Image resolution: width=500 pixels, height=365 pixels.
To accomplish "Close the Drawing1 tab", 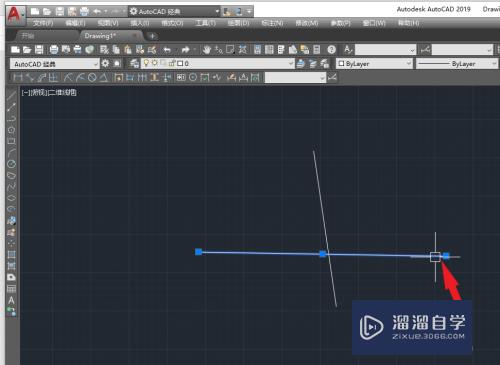I will click(x=135, y=36).
